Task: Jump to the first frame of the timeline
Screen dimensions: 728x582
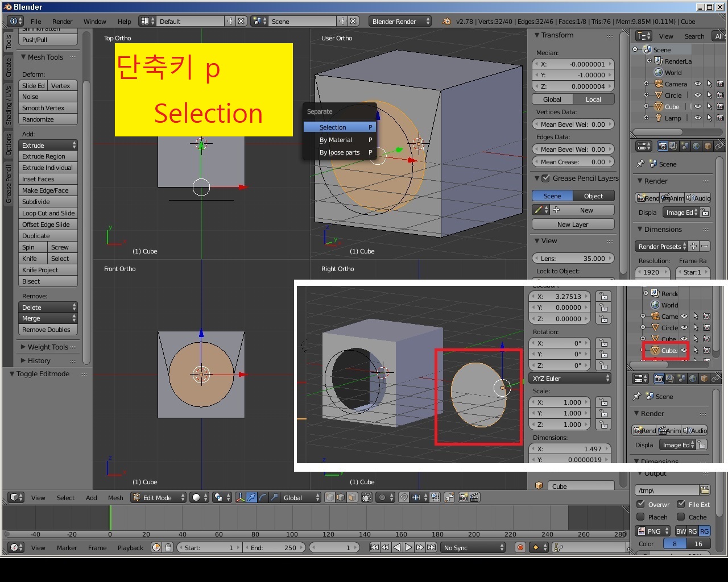Action: [374, 547]
